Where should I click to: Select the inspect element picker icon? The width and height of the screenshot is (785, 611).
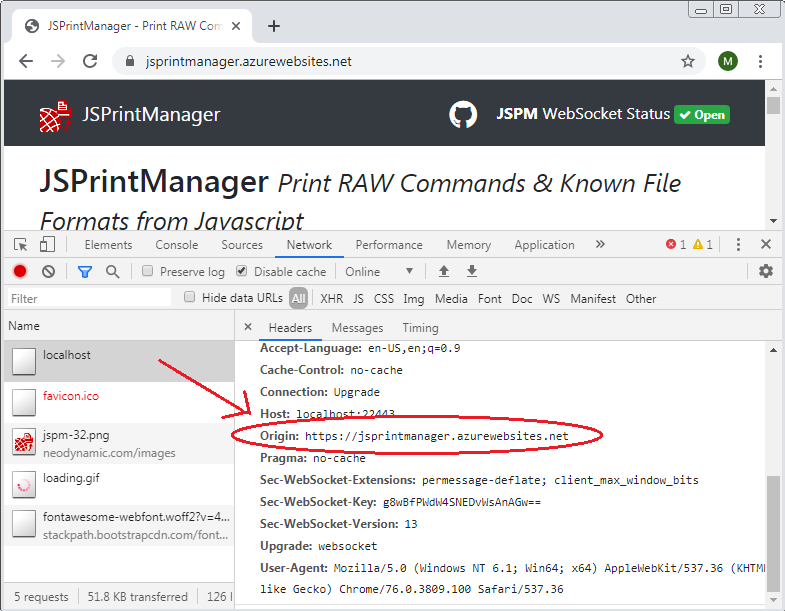click(x=21, y=244)
